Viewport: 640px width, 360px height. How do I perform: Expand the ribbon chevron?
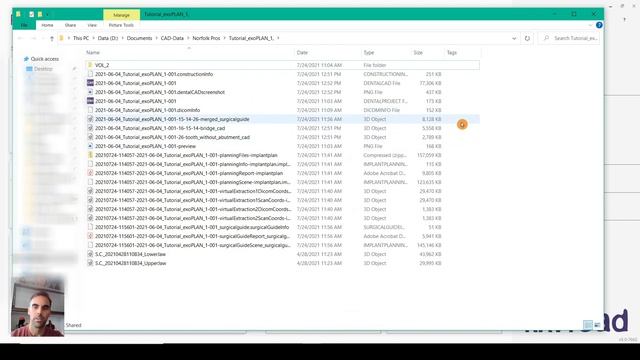coord(590,25)
